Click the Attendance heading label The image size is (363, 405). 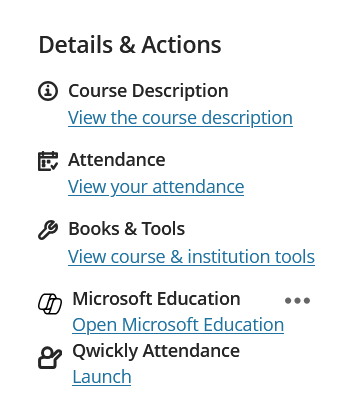(117, 160)
